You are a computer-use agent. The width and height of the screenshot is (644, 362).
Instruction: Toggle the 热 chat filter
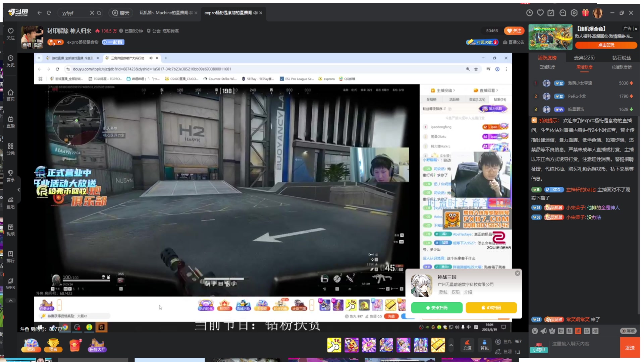point(587,331)
